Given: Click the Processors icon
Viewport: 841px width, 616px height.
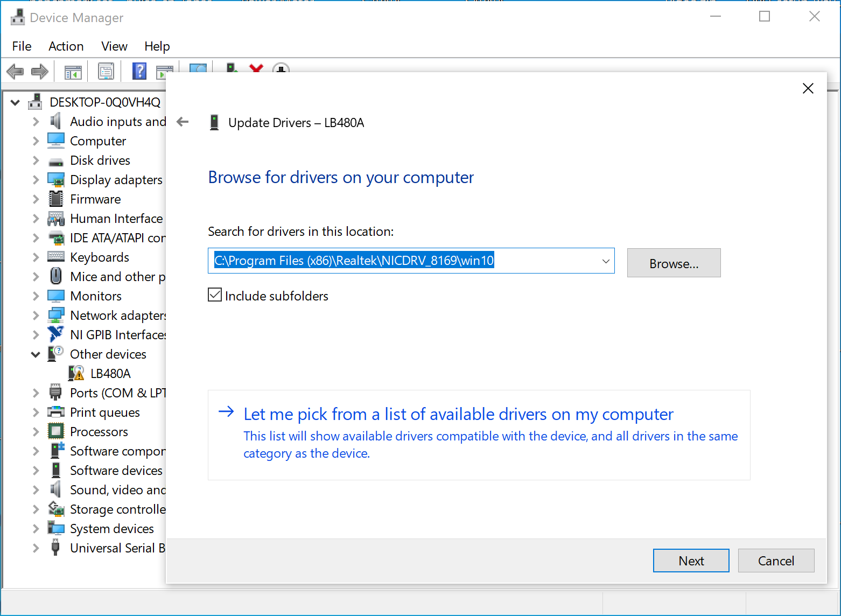Looking at the screenshot, I should tap(55, 431).
